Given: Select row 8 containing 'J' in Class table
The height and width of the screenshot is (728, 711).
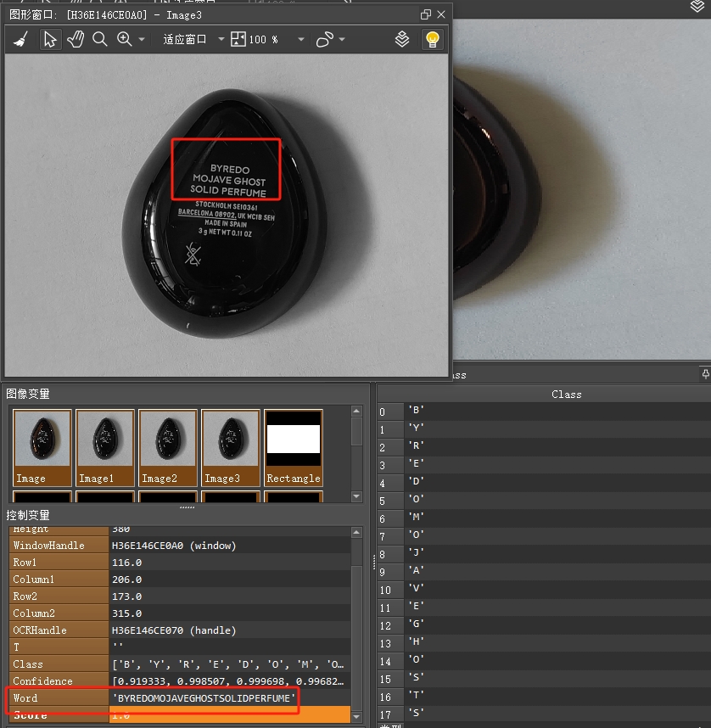Looking at the screenshot, I should 544,554.
